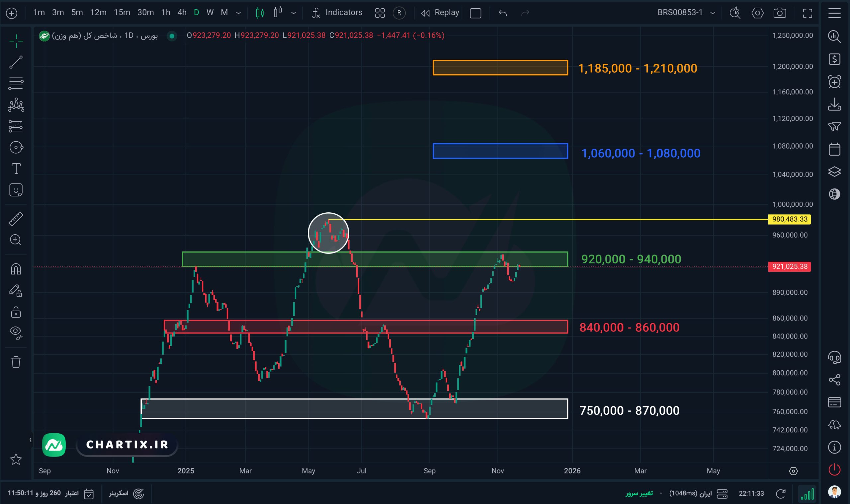Click the trash remove drawings icon
Image resolution: width=850 pixels, height=504 pixels.
(16, 362)
